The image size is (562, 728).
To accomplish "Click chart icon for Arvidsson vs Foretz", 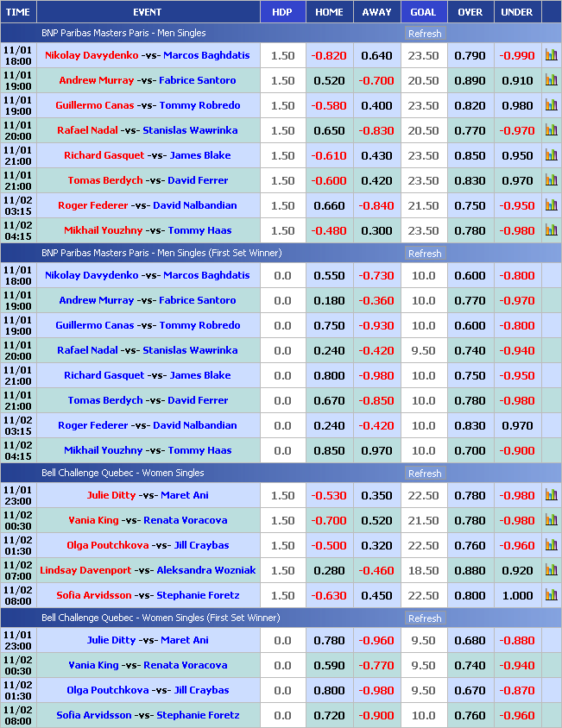I will (551, 595).
